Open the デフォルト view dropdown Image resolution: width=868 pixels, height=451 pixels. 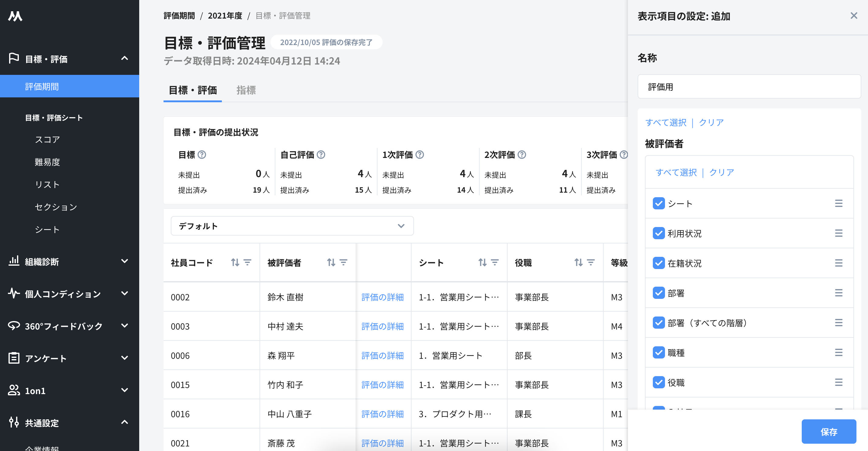tap(292, 226)
